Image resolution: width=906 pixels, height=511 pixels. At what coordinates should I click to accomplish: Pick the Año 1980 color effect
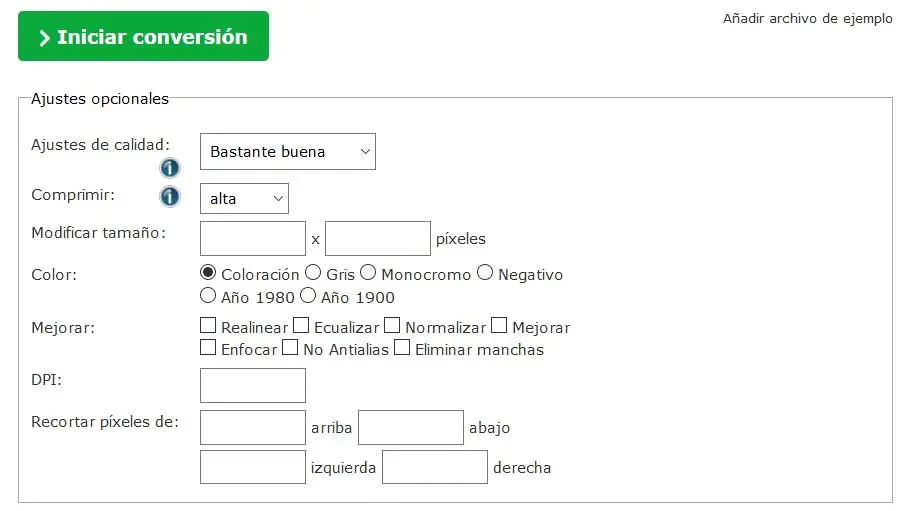coord(208,296)
